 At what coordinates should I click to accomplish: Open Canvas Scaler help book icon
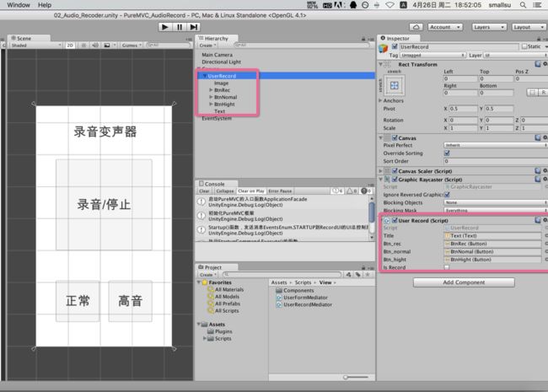pos(538,171)
